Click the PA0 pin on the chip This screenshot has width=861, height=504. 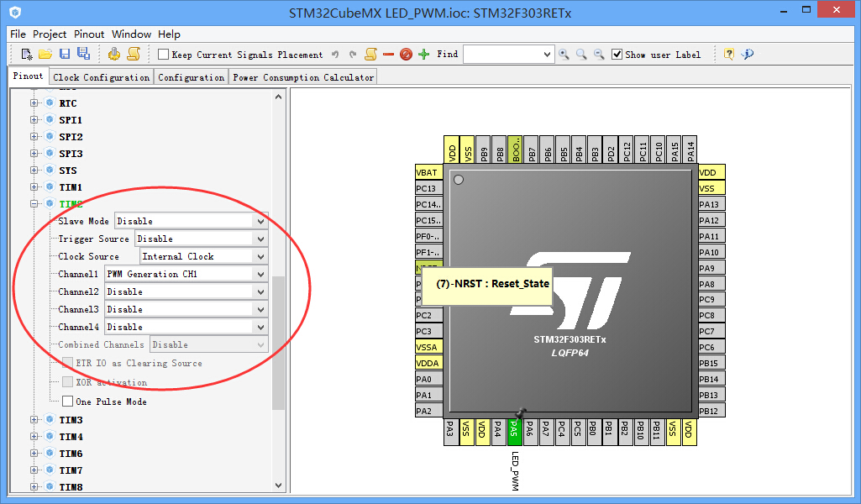pyautogui.click(x=429, y=379)
